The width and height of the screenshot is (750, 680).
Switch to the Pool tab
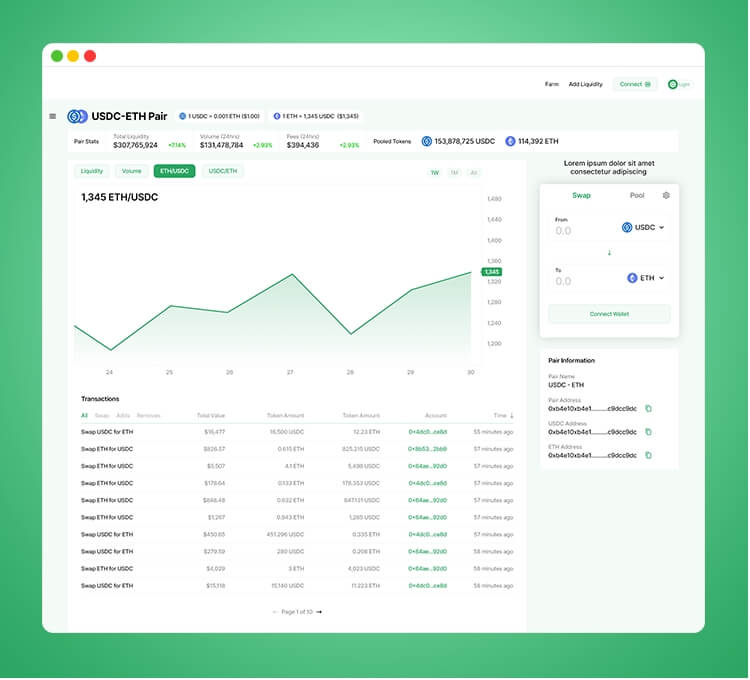coord(637,196)
